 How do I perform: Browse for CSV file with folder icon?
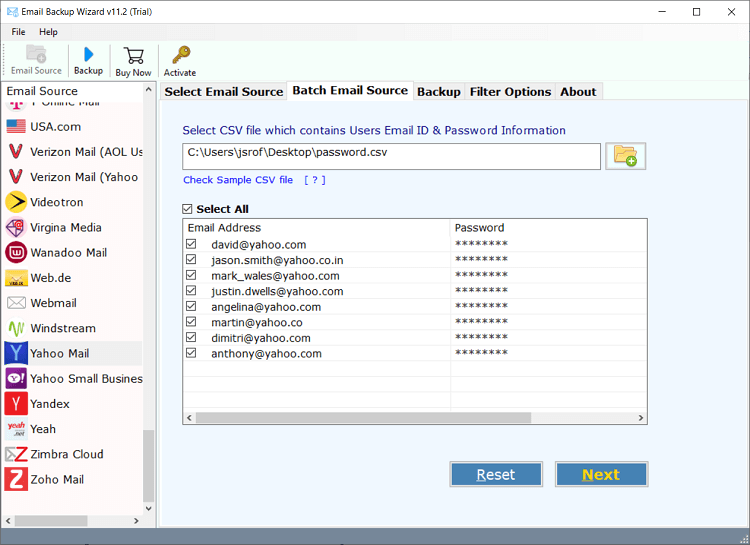pyautogui.click(x=626, y=156)
